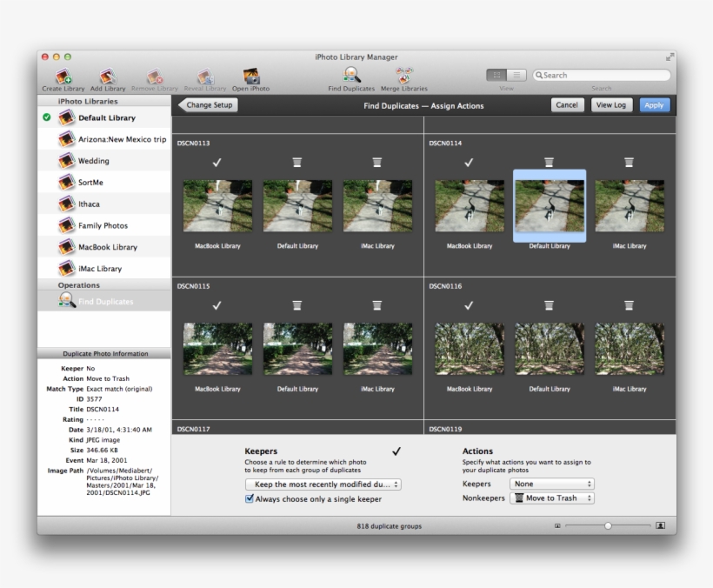Click trash icon for DSCN0116 Default Library
Image resolution: width=713 pixels, height=588 pixels.
[549, 305]
